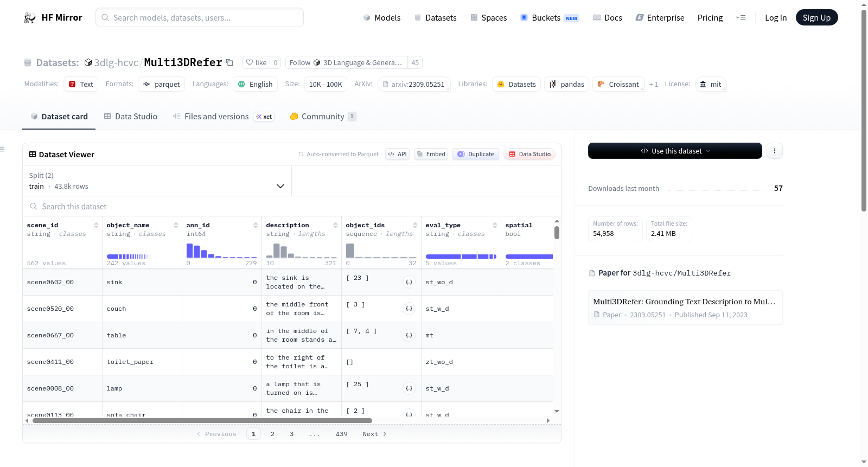Click the organization icon before 3dlg-hcvc
The width and height of the screenshot is (868, 467).
[88, 63]
